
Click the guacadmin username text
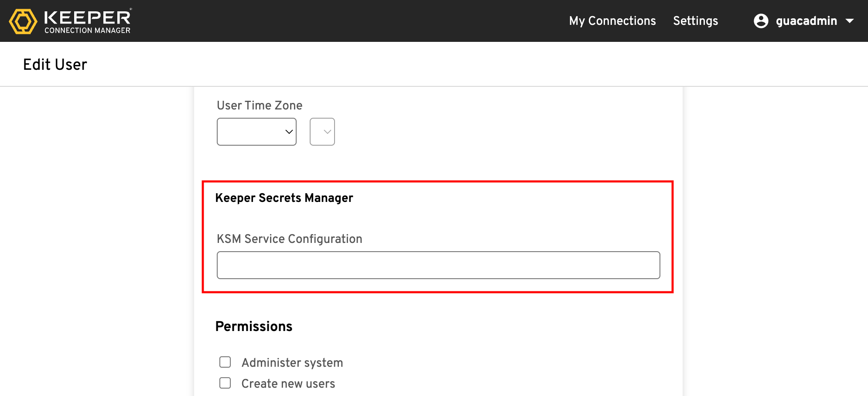806,21
